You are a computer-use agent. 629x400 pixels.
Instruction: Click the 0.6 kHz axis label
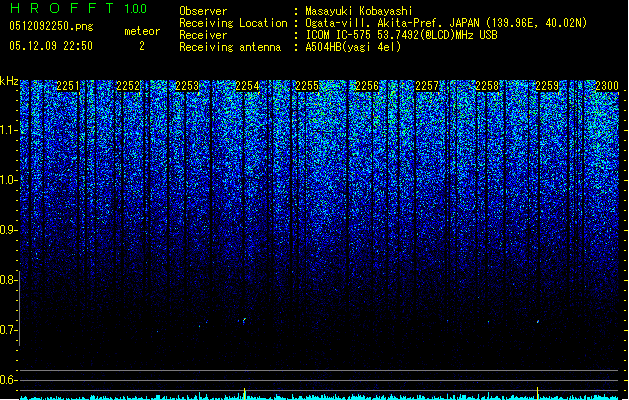point(7,380)
